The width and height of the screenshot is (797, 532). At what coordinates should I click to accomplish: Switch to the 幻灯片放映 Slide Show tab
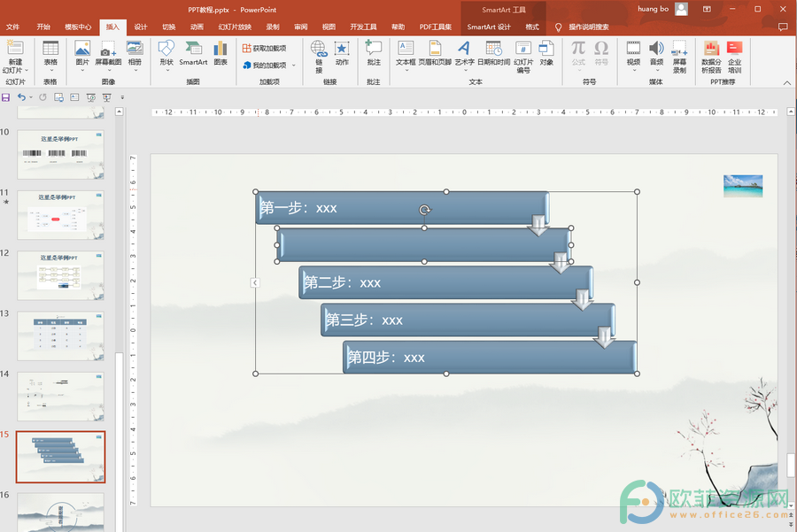[x=235, y=27]
